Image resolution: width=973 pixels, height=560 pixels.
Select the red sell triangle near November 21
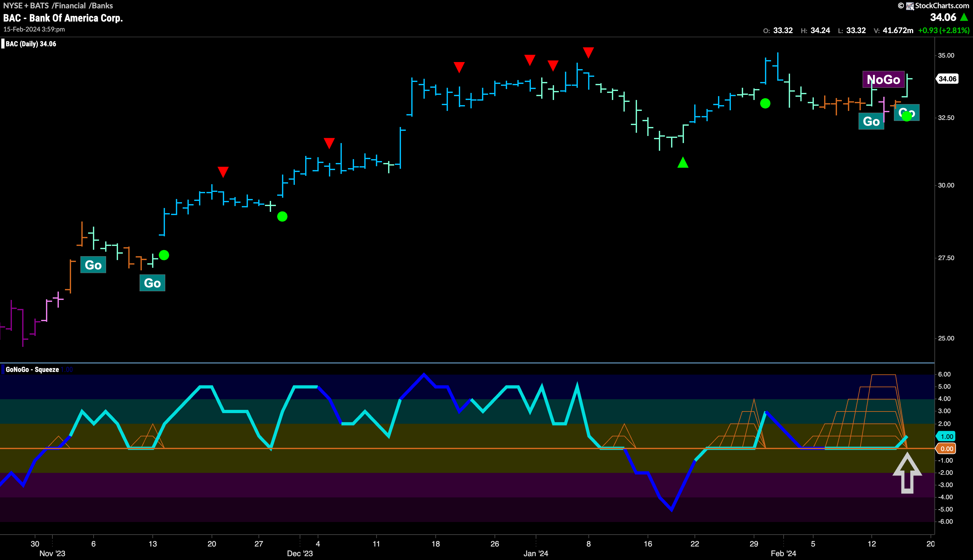tap(223, 172)
